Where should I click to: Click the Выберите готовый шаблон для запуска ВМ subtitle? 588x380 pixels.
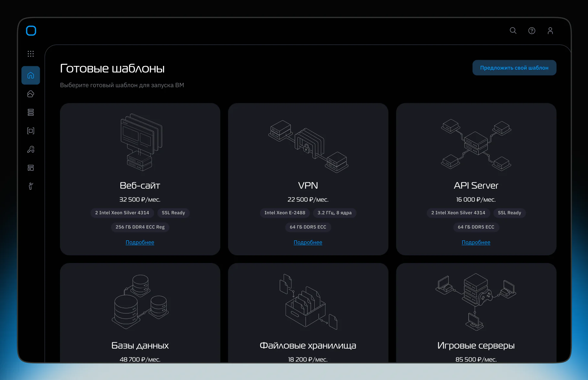click(x=122, y=85)
